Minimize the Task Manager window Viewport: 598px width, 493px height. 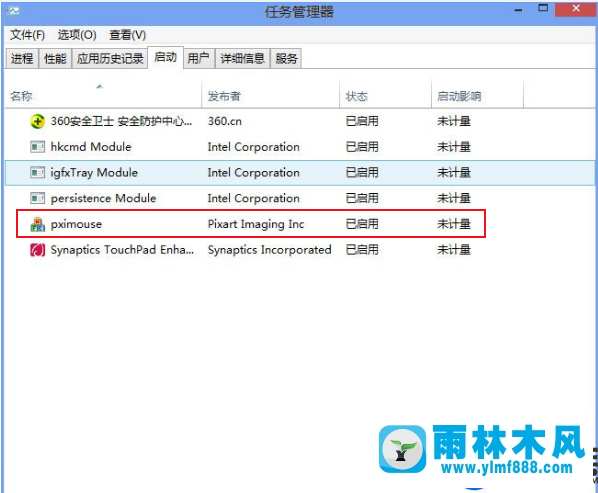coord(518,10)
